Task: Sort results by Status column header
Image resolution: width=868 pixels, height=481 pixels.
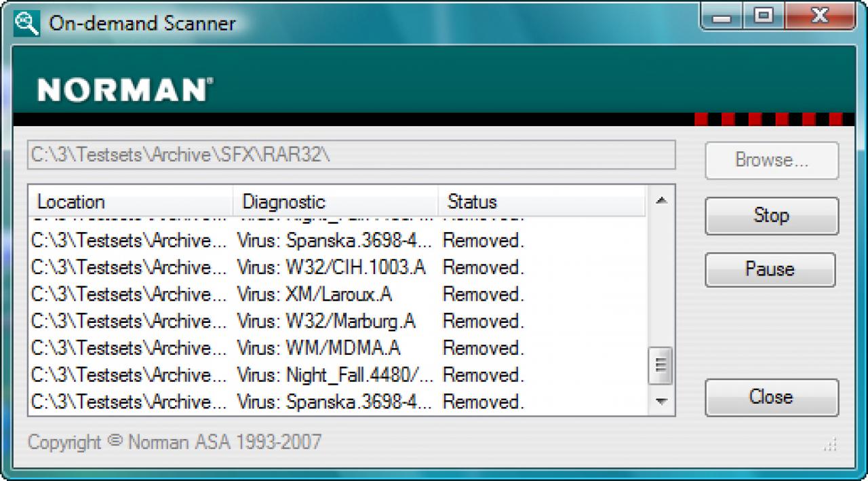Action: tap(541, 202)
